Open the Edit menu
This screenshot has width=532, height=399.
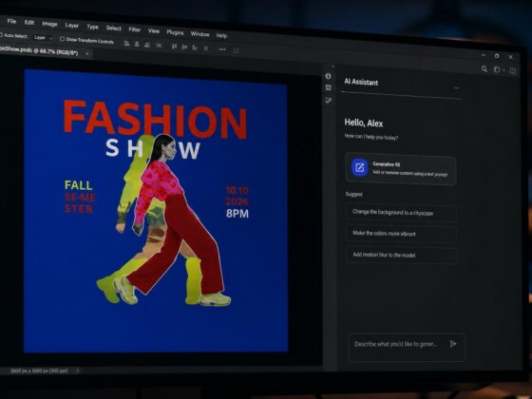tap(29, 23)
